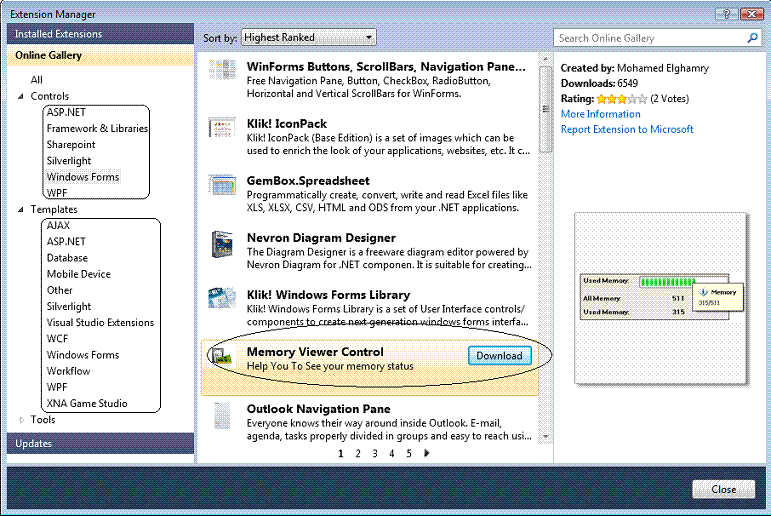Select Framework & Libraries category

click(x=97, y=129)
